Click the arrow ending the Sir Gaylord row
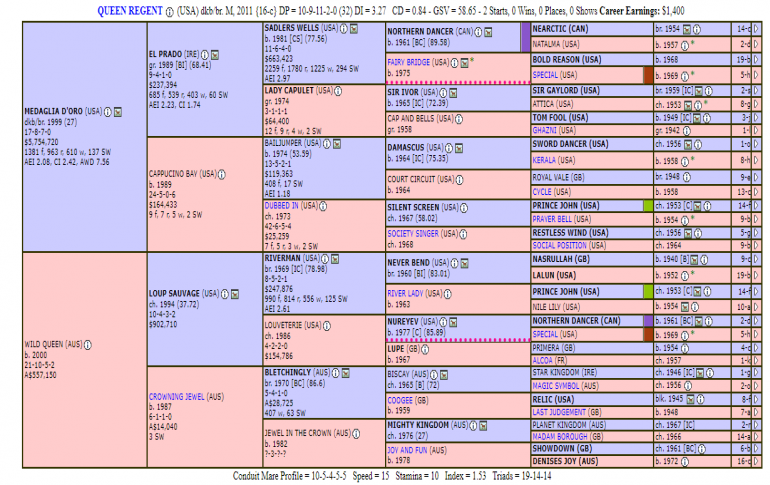This screenshot has height=485, width=770. [756, 91]
